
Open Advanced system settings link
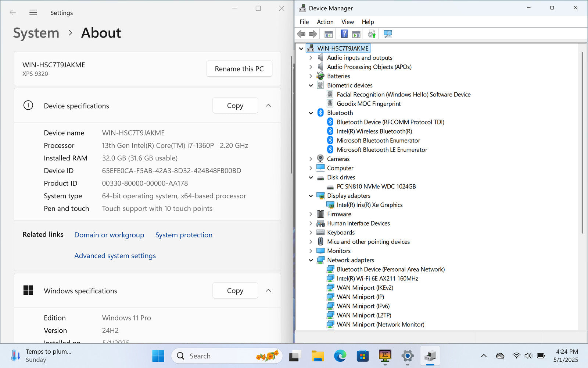(x=115, y=256)
